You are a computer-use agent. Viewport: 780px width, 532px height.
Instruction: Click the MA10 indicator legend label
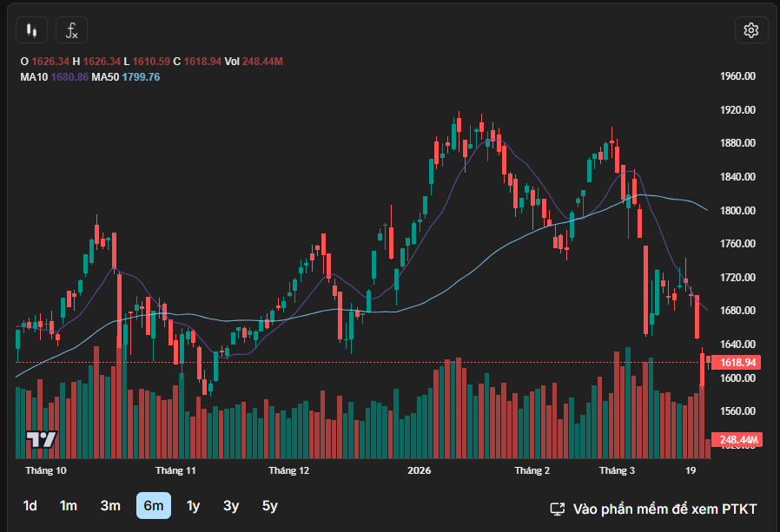(x=34, y=77)
